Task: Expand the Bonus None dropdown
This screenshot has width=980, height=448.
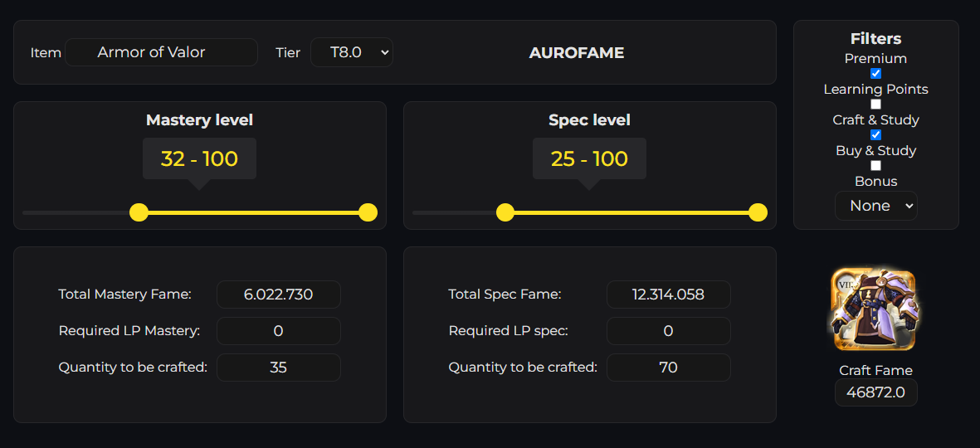Action: click(875, 206)
